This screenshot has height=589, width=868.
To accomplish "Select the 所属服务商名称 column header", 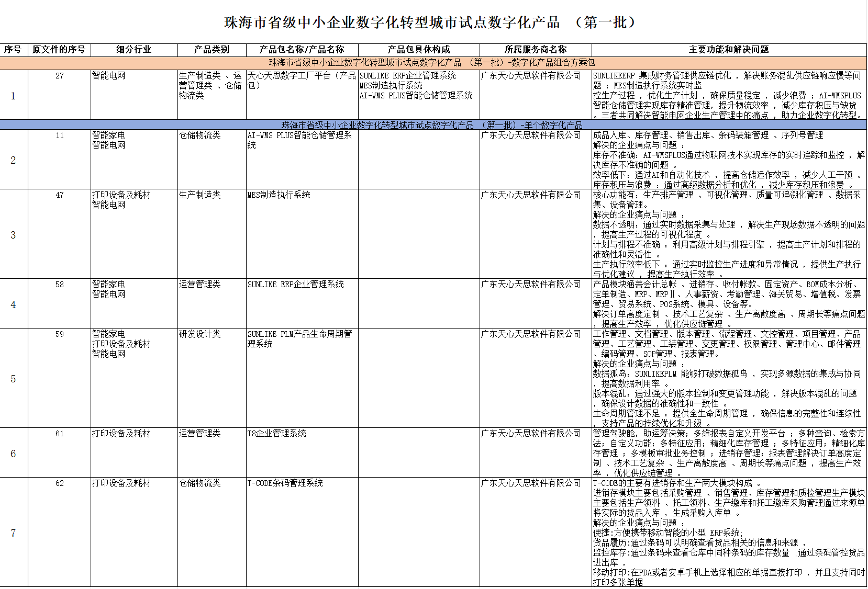I will pos(536,50).
